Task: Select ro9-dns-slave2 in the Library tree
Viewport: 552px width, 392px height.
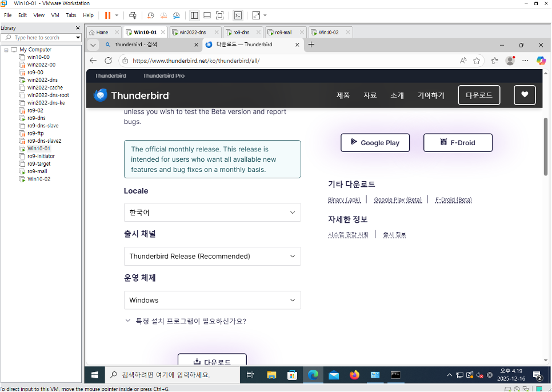Action: tap(45, 141)
